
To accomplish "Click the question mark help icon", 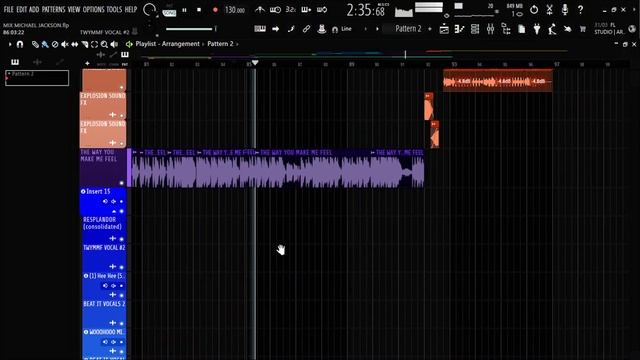I will [x=580, y=10].
